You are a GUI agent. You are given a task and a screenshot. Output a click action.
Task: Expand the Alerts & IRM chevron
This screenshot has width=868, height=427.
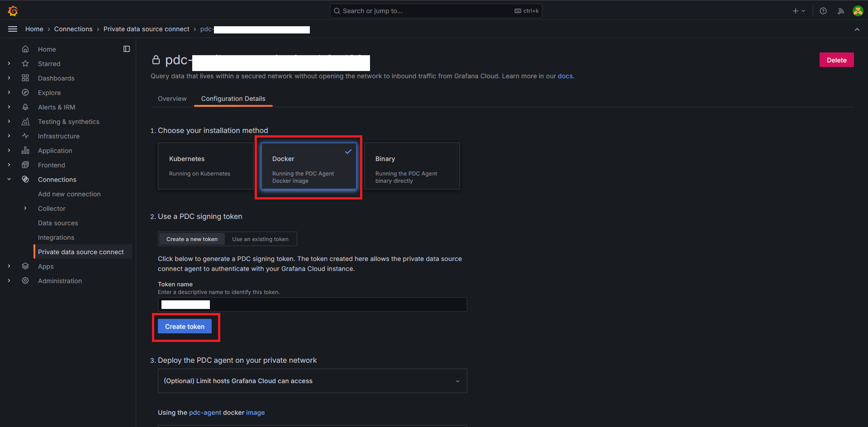point(9,107)
